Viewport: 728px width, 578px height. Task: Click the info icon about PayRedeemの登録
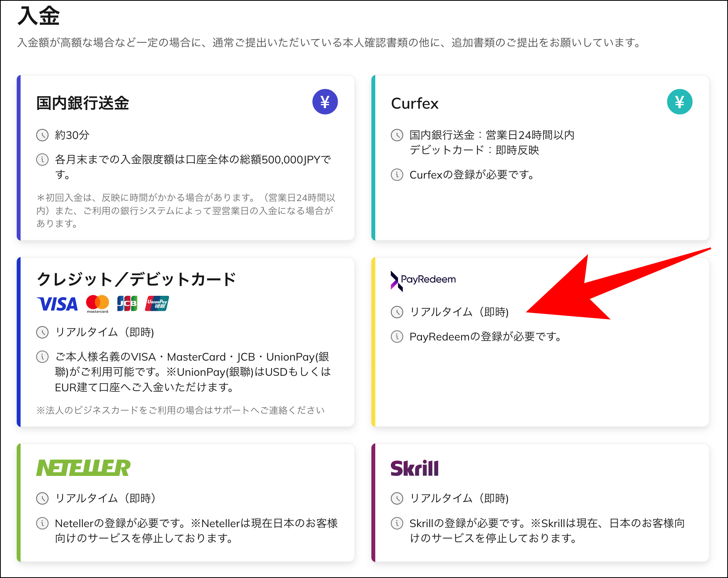[396, 337]
